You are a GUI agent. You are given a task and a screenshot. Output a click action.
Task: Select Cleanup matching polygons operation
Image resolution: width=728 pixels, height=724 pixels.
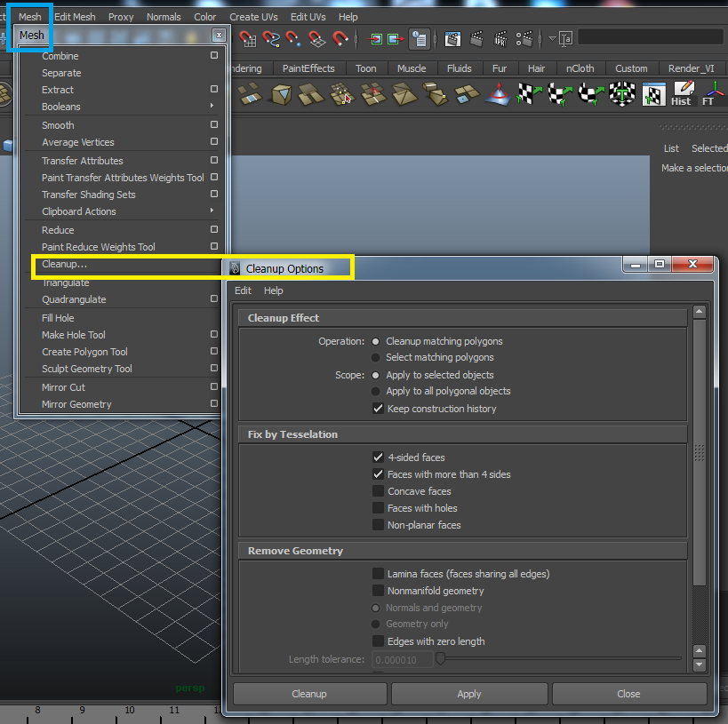[x=376, y=342]
